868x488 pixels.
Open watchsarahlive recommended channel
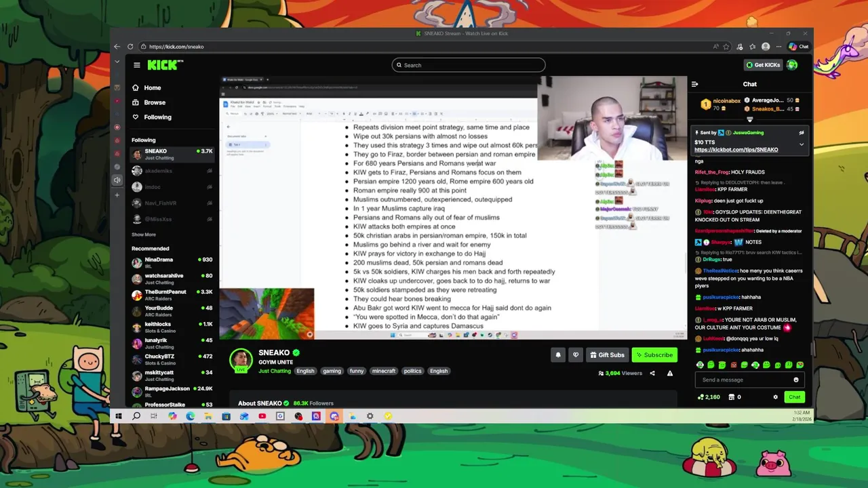[172, 279]
